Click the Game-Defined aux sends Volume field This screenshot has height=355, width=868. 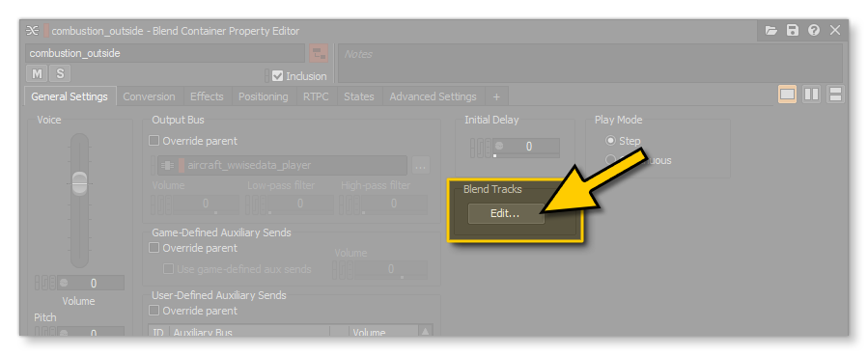coord(391,269)
